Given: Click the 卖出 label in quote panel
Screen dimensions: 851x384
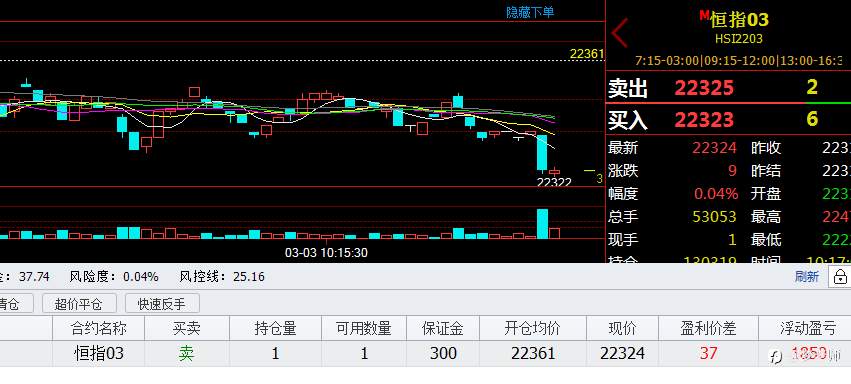Looking at the screenshot, I should (628, 88).
